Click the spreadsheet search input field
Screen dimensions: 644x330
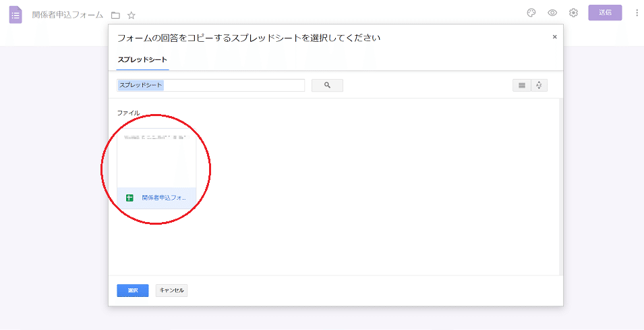210,86
